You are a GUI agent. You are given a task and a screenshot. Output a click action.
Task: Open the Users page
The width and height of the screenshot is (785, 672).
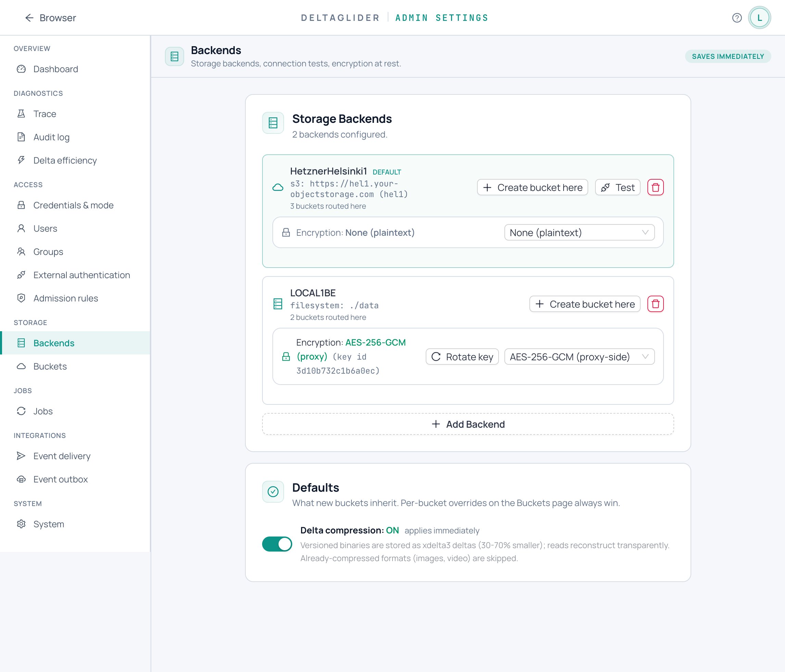[76, 229]
